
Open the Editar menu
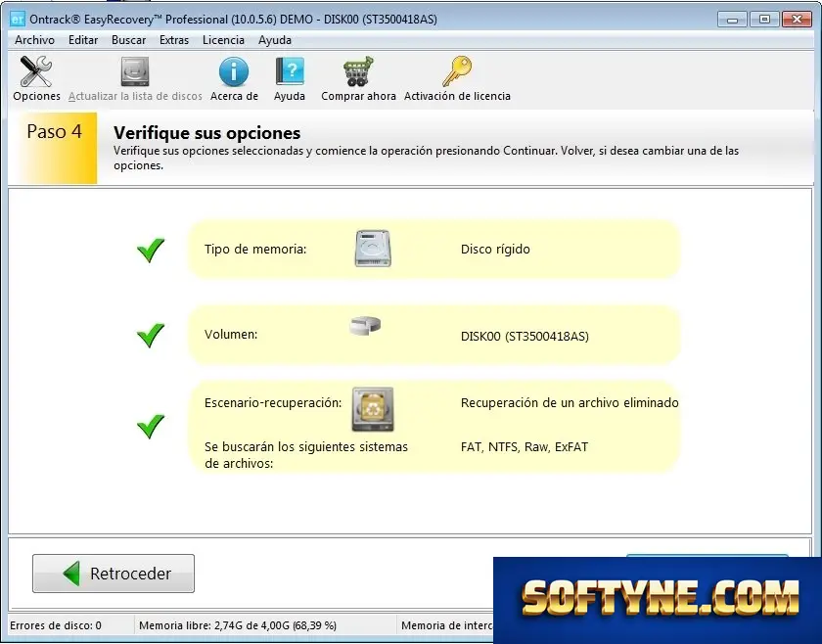[x=83, y=40]
